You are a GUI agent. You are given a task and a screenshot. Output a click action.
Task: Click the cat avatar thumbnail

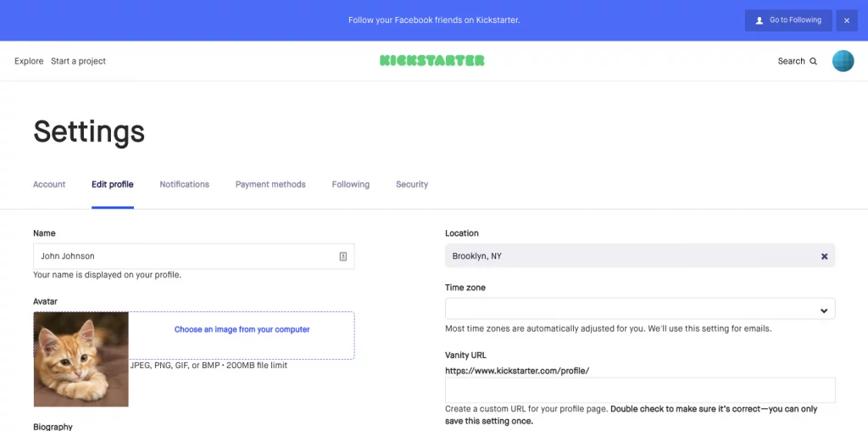tap(81, 359)
